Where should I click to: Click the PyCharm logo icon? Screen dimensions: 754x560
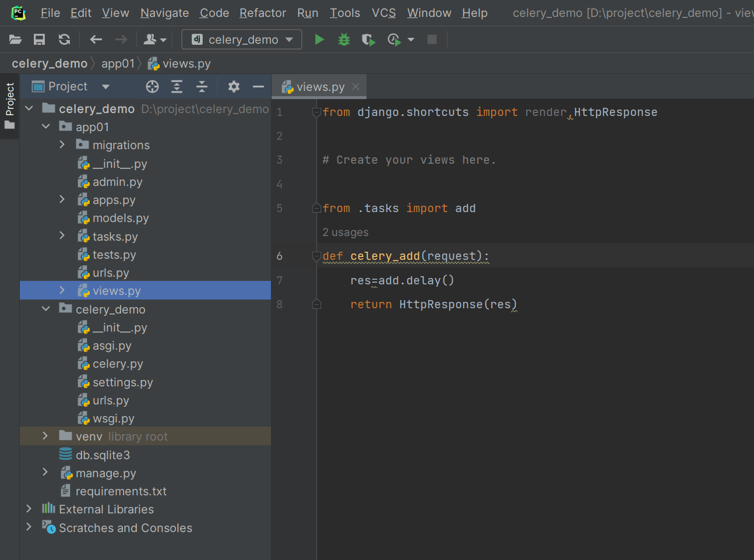[19, 13]
